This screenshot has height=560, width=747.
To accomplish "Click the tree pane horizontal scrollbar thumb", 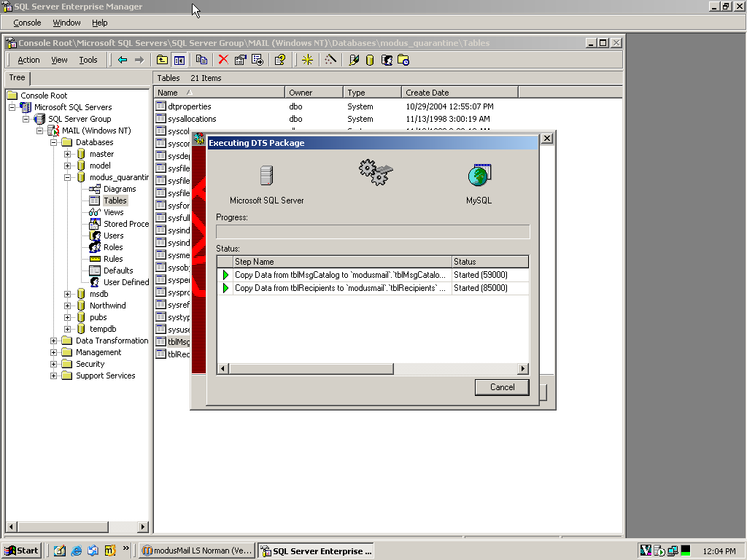I will coord(63,526).
